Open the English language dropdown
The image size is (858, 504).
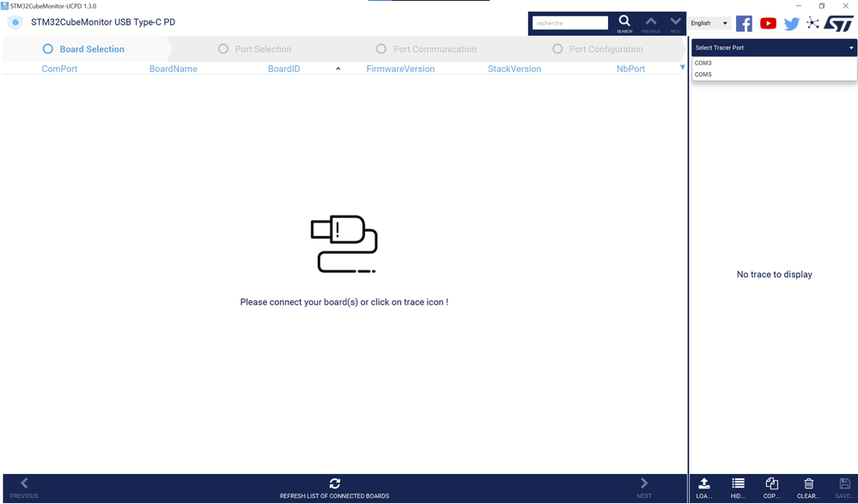coord(709,23)
